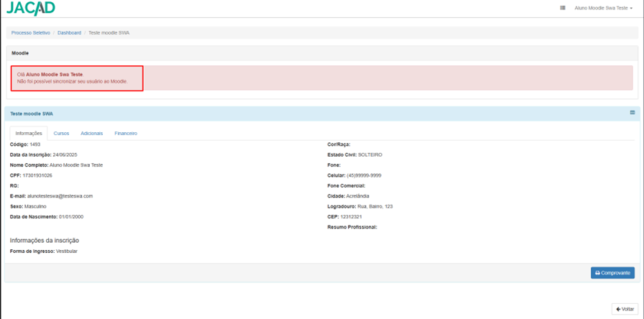Collapse the Teste moodle SWA panel icon
The image size is (644, 319).
tap(632, 113)
